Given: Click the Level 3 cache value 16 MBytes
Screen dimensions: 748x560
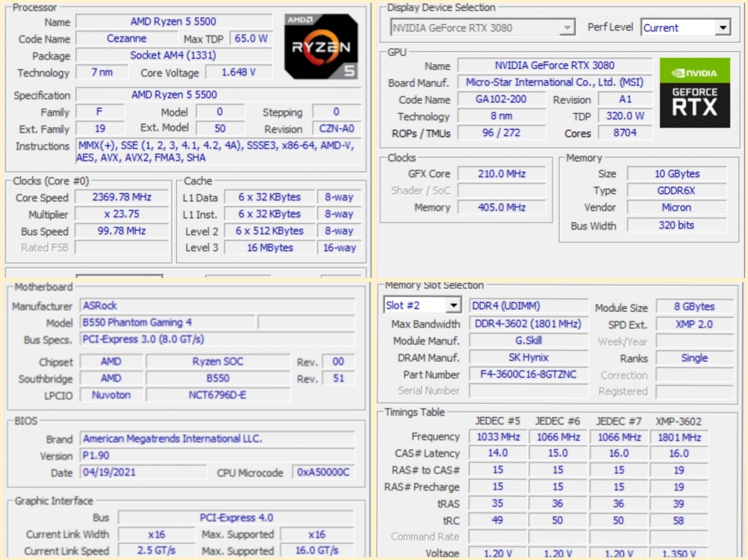Looking at the screenshot, I should [269, 247].
